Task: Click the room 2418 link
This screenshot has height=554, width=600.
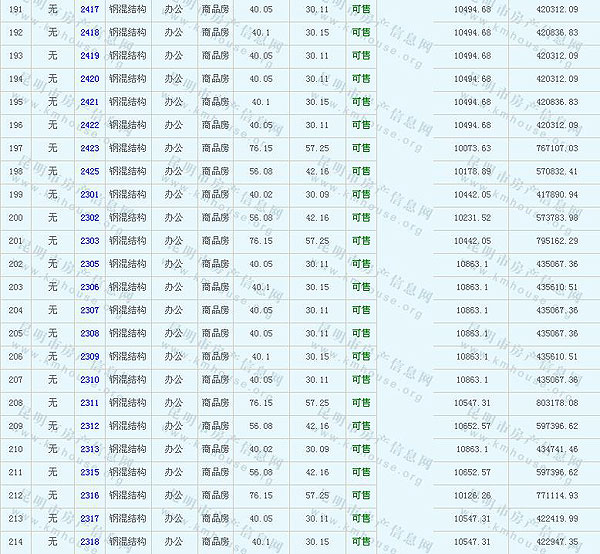Action: pos(89,32)
